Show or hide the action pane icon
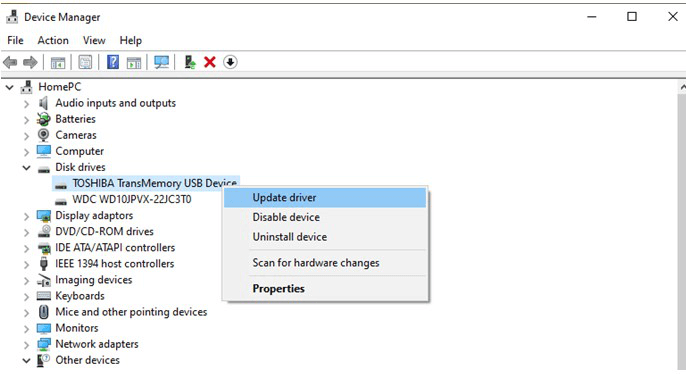The width and height of the screenshot is (686, 374). pyautogui.click(x=134, y=63)
